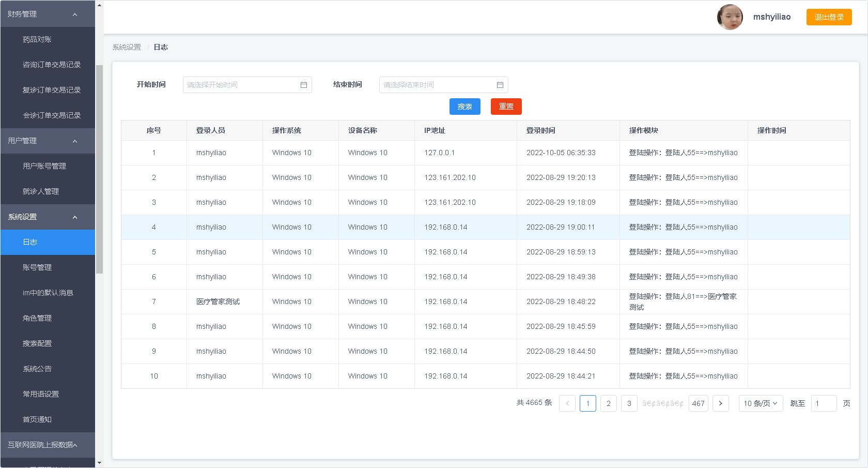
Task: Select 角色管理 menu item
Action: click(x=37, y=318)
